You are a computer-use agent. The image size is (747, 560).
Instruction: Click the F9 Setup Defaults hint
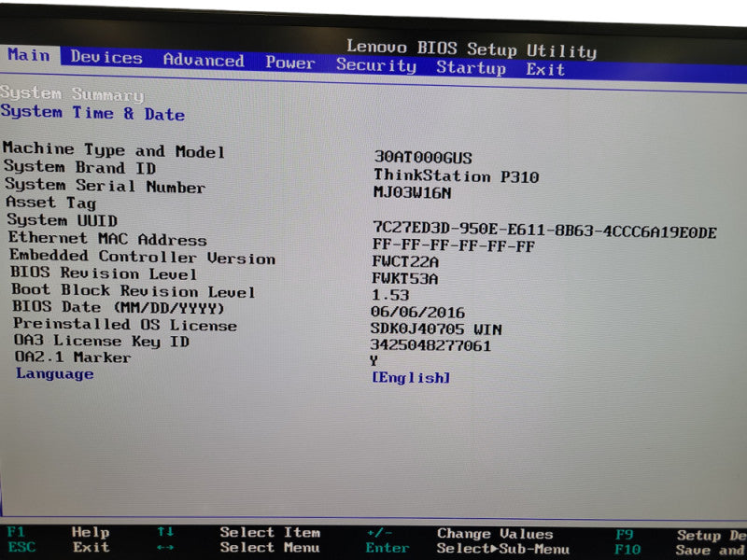click(x=681, y=535)
